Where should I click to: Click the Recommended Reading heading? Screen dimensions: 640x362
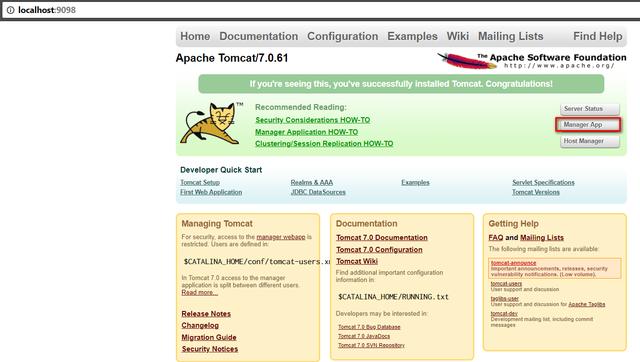[301, 107]
